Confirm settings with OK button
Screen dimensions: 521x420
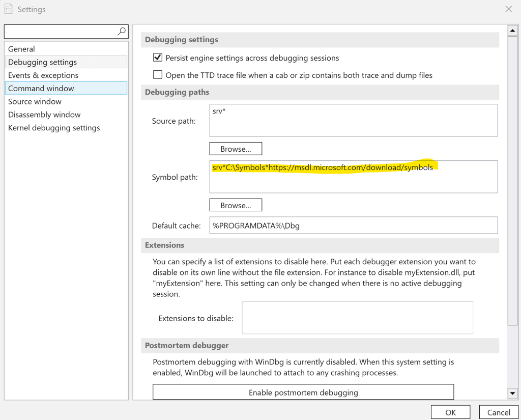451,412
